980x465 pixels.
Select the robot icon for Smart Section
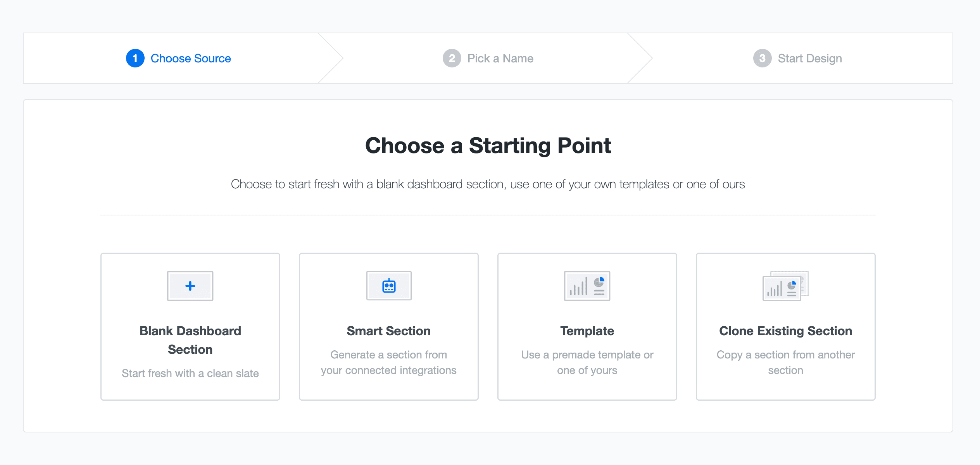[388, 286]
